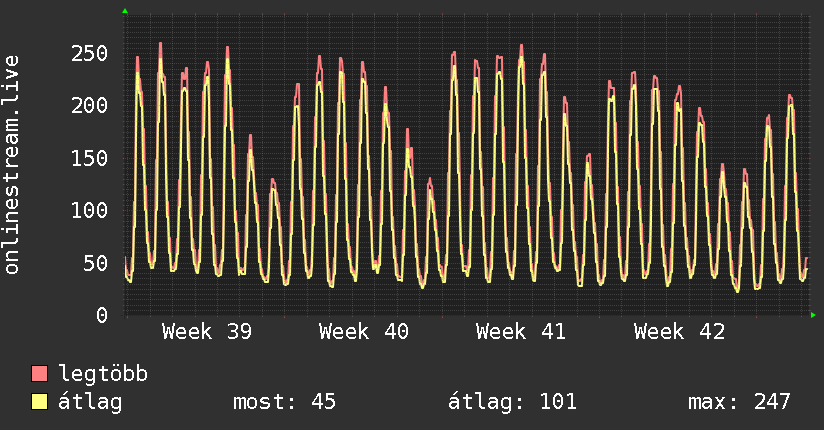Click the 'Week 41' axis label
The image size is (824, 430).
(521, 332)
